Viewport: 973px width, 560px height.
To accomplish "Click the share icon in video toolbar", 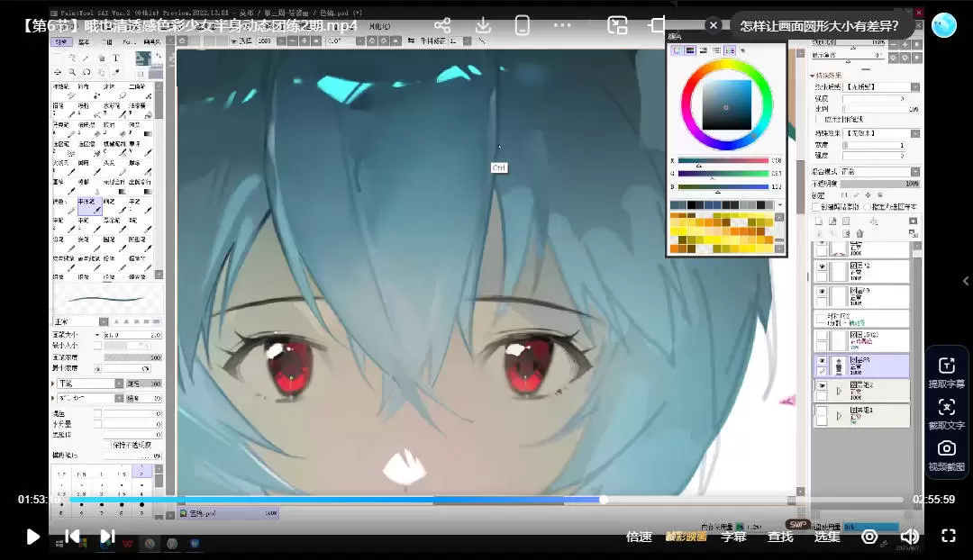I will click(442, 25).
